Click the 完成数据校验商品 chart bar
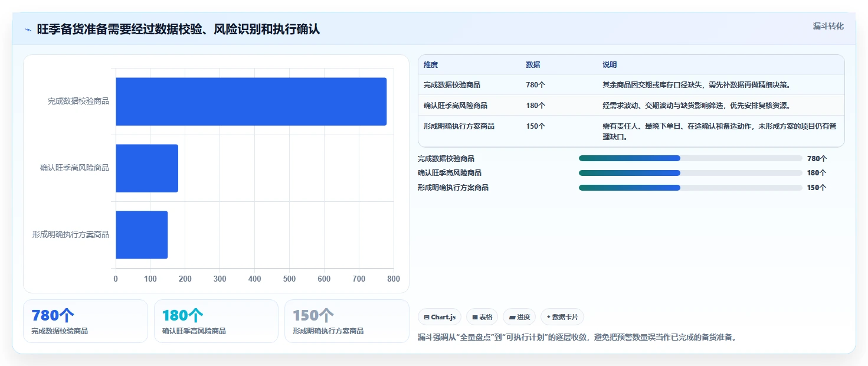The width and height of the screenshot is (868, 366). click(251, 102)
